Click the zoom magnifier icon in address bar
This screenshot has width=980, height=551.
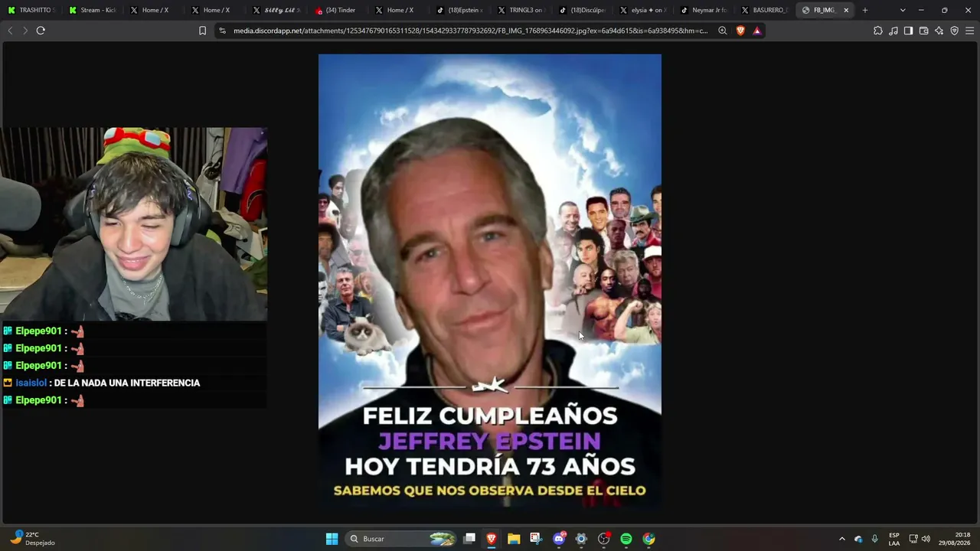722,31
